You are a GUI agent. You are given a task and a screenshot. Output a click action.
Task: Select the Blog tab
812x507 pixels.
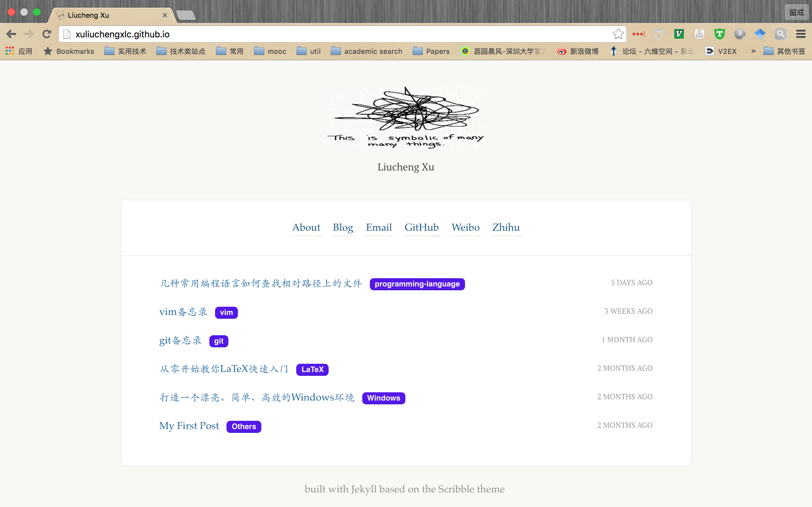pos(343,227)
